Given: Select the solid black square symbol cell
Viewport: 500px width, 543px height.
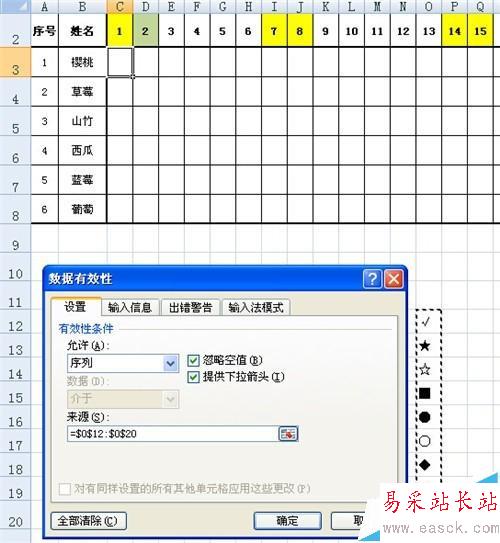Looking at the screenshot, I should click(x=428, y=393).
